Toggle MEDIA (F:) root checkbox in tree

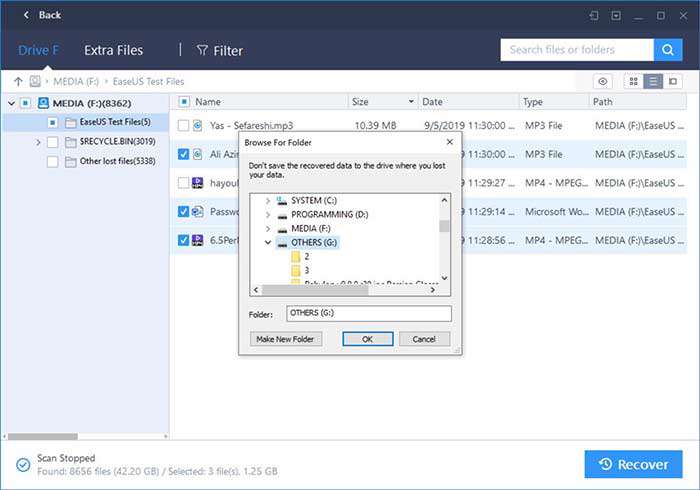pyautogui.click(x=25, y=103)
